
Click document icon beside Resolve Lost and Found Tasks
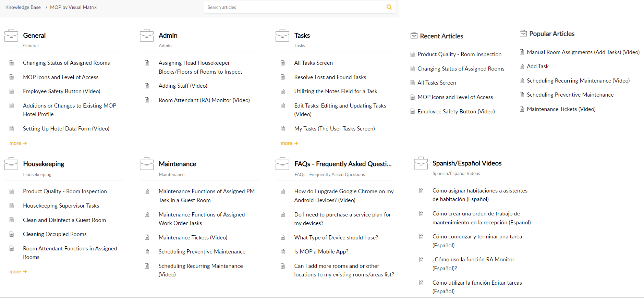[x=283, y=77]
